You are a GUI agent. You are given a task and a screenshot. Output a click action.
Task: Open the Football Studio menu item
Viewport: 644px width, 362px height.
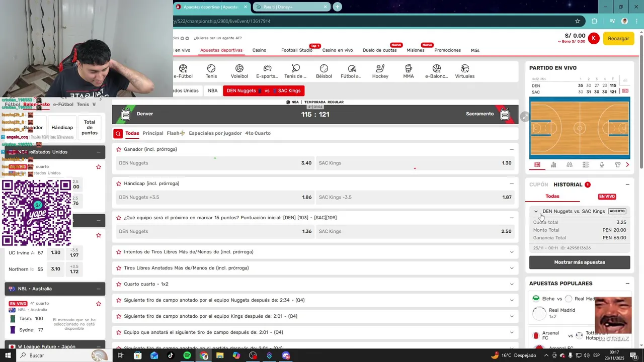pyautogui.click(x=297, y=50)
